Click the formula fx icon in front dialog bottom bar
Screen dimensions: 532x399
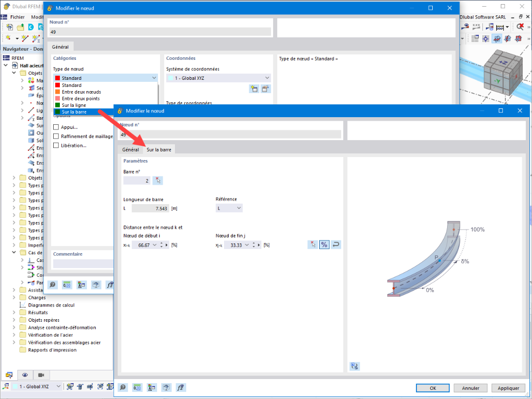point(181,387)
